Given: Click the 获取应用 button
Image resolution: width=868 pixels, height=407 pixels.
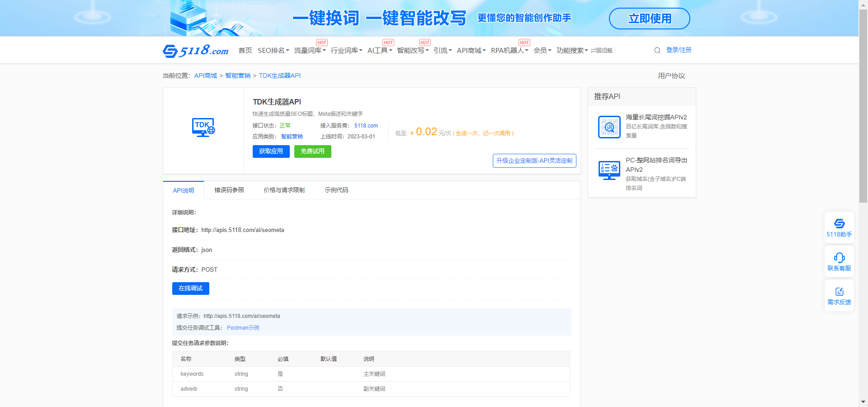Looking at the screenshot, I should [271, 151].
